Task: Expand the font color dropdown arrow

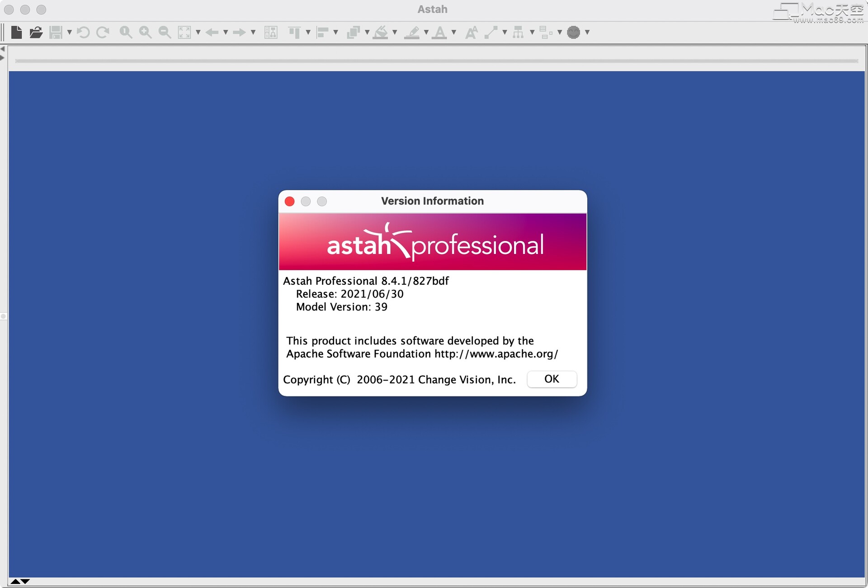Action: (453, 32)
